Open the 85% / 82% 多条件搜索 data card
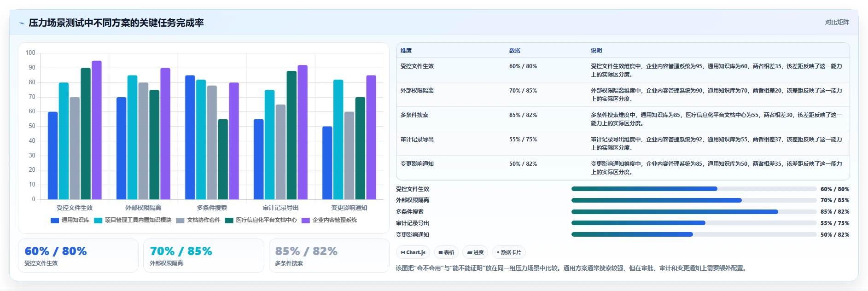The image size is (868, 291). [x=329, y=256]
